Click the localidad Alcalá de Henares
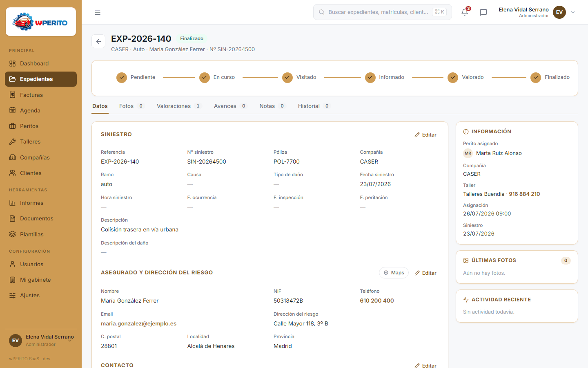Image resolution: width=588 pixels, height=368 pixels. 211,346
